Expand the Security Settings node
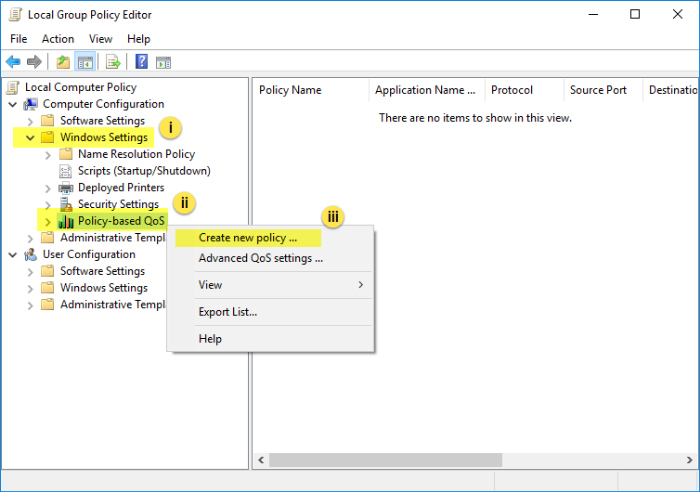This screenshot has width=700, height=493. [48, 204]
